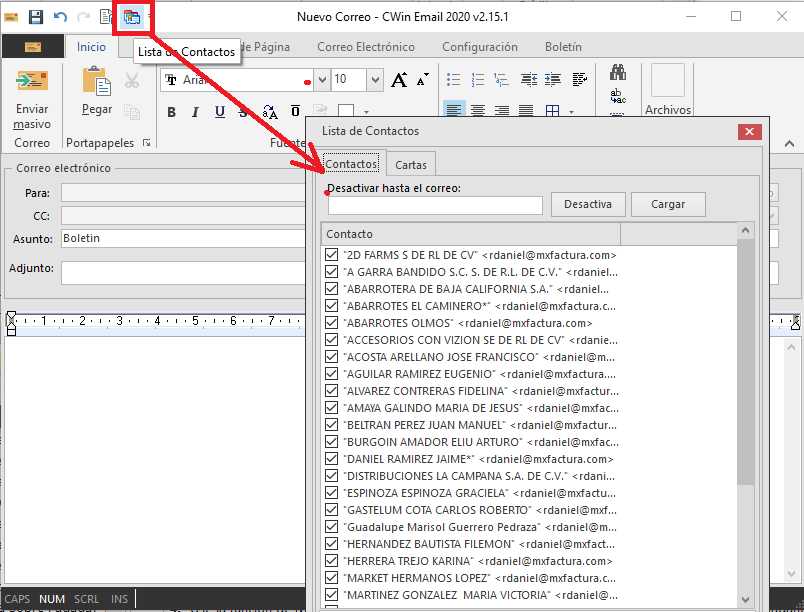Toggle Italic text formatting
Viewport: 804px width, 612px height.
click(195, 112)
